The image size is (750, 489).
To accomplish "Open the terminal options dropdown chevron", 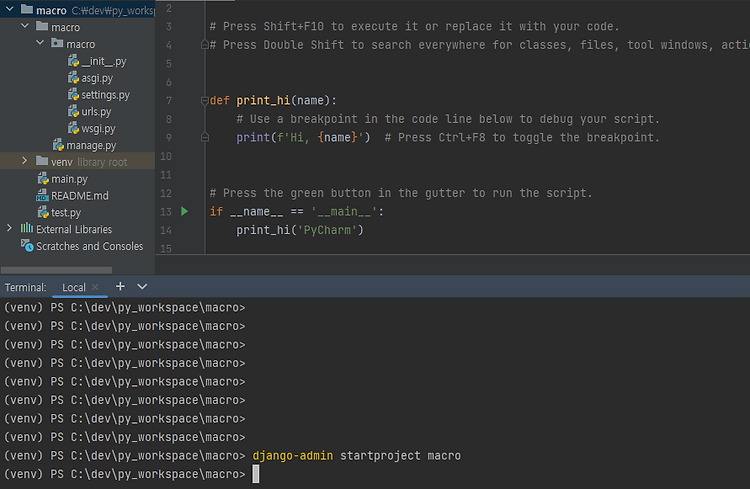I will tap(142, 287).
